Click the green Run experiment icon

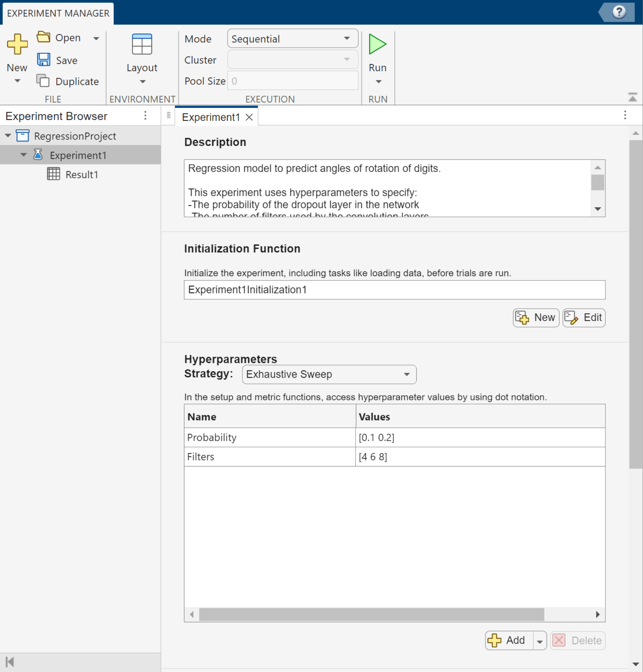point(377,44)
